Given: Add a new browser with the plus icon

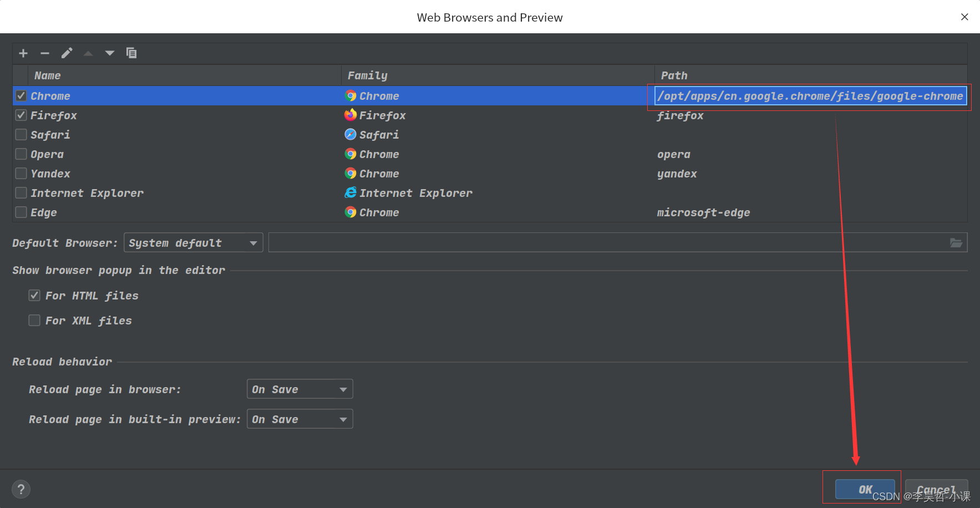Looking at the screenshot, I should pyautogui.click(x=23, y=53).
